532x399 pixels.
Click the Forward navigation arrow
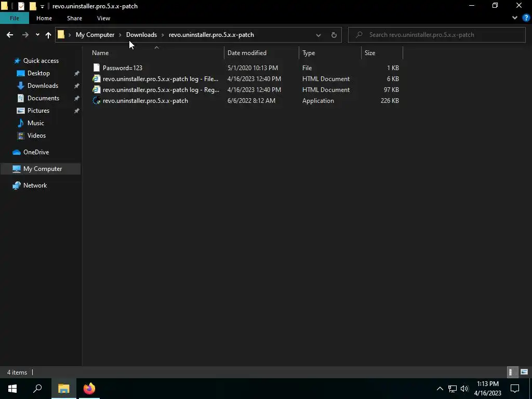pos(25,35)
